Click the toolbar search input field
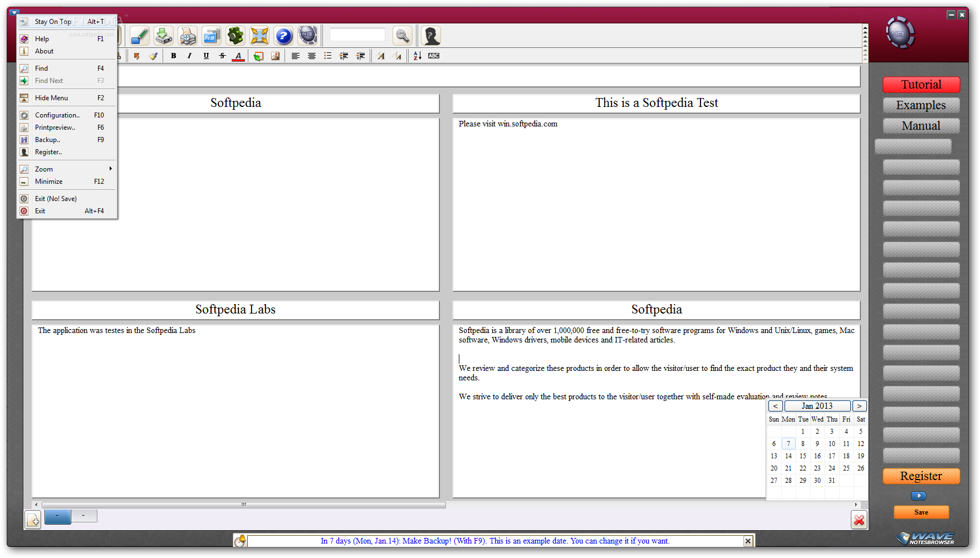Screen dimensions: 980x558 (x=357, y=35)
